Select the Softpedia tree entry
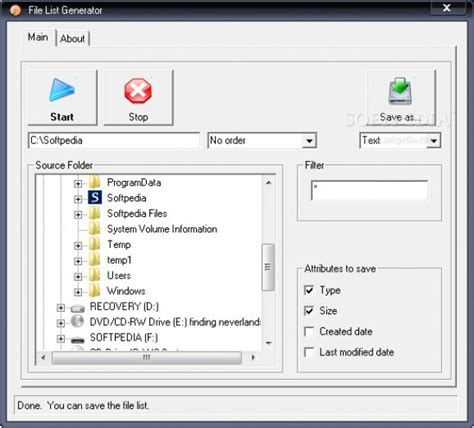The image size is (474, 428). [x=127, y=198]
